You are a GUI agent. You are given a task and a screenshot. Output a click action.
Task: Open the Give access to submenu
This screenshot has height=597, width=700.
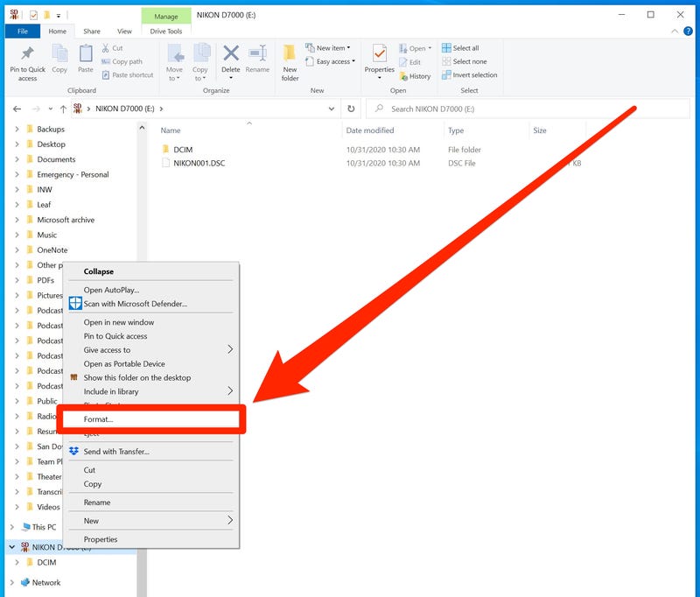coord(150,349)
